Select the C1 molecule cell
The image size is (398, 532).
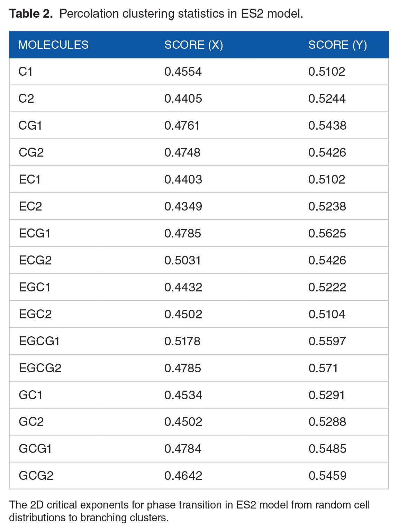(x=26, y=72)
